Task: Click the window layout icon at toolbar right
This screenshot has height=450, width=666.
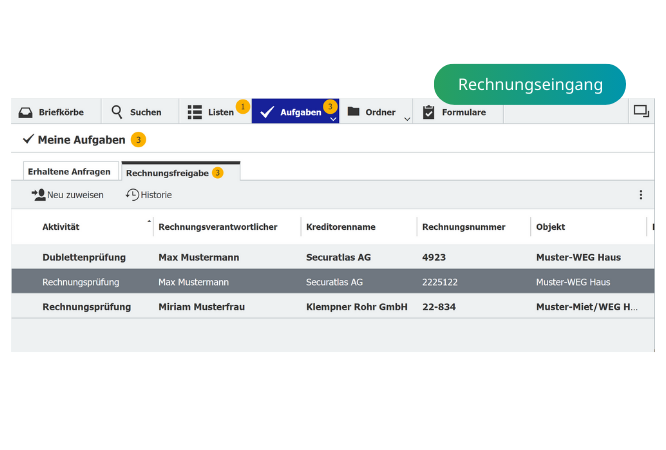Action: point(641,111)
